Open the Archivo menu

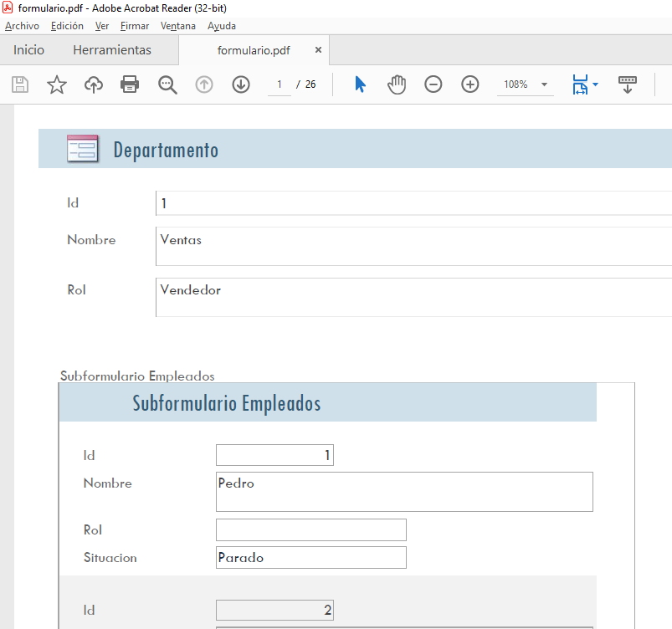(x=22, y=26)
